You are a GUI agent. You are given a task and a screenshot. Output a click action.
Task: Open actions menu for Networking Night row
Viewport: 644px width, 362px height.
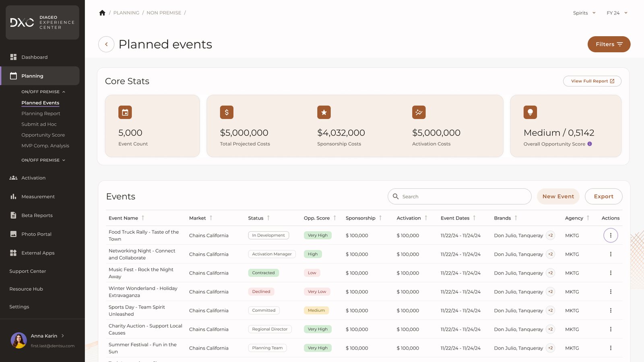611,254
